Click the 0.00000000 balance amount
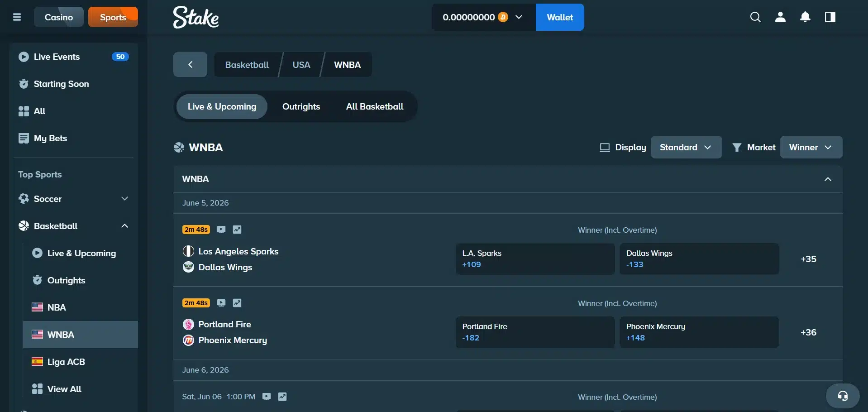 click(469, 17)
